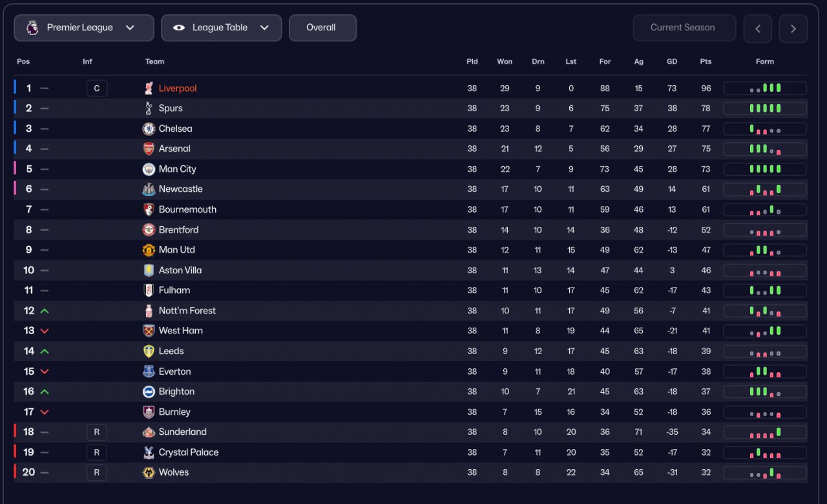Screen dimensions: 827x504
Task: Click the relegated 'R' badge beside Sunderland
Action: tap(97, 432)
